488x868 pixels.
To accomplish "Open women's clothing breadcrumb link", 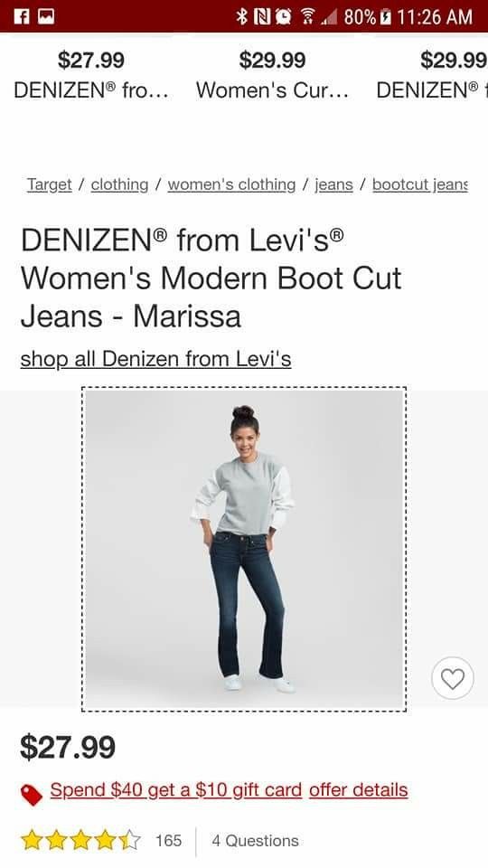I will [231, 184].
